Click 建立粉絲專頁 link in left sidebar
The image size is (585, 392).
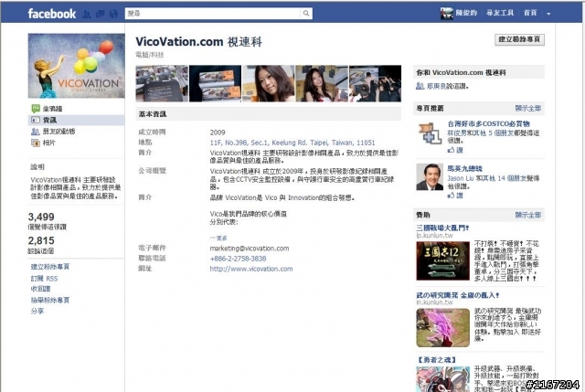[x=50, y=267]
